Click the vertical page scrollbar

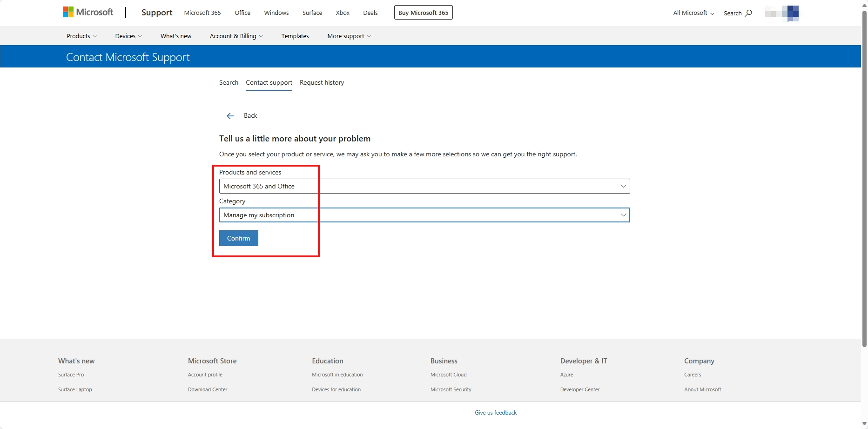point(864,179)
